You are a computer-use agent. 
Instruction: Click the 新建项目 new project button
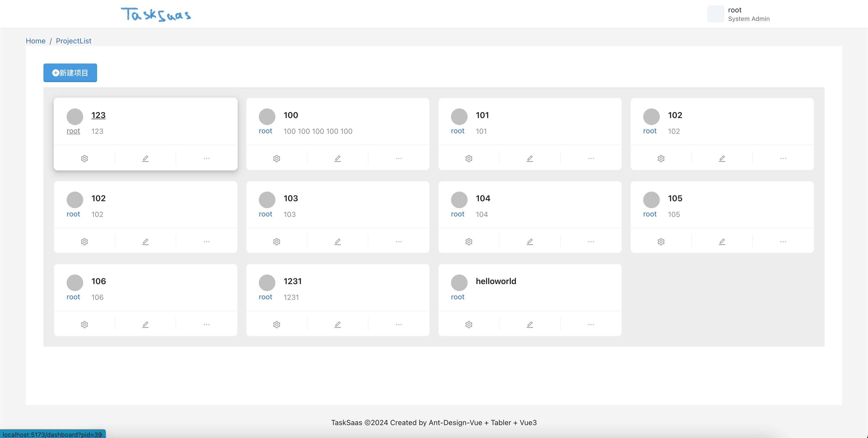[x=70, y=73]
